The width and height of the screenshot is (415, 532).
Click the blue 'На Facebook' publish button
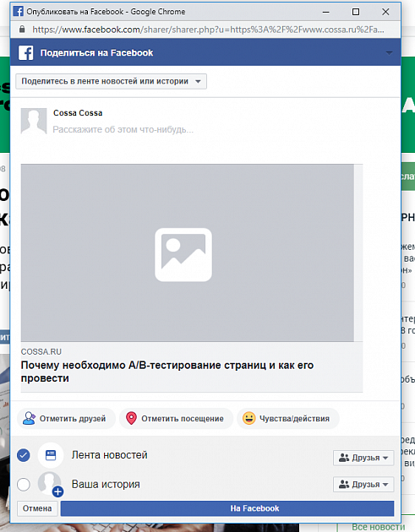[227, 508]
